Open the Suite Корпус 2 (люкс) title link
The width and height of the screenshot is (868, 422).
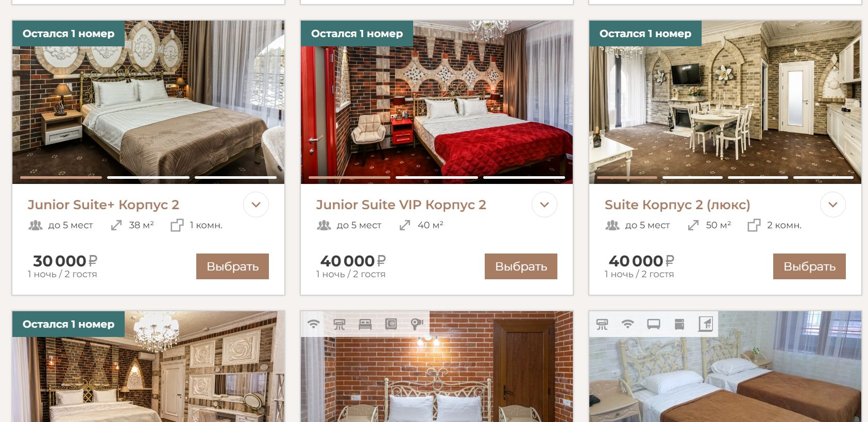click(677, 205)
